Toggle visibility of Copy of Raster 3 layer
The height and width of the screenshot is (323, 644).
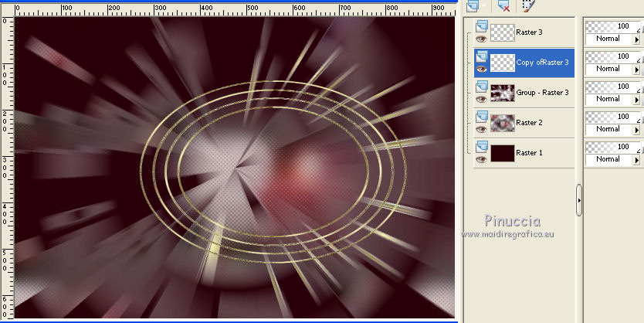[x=481, y=69]
